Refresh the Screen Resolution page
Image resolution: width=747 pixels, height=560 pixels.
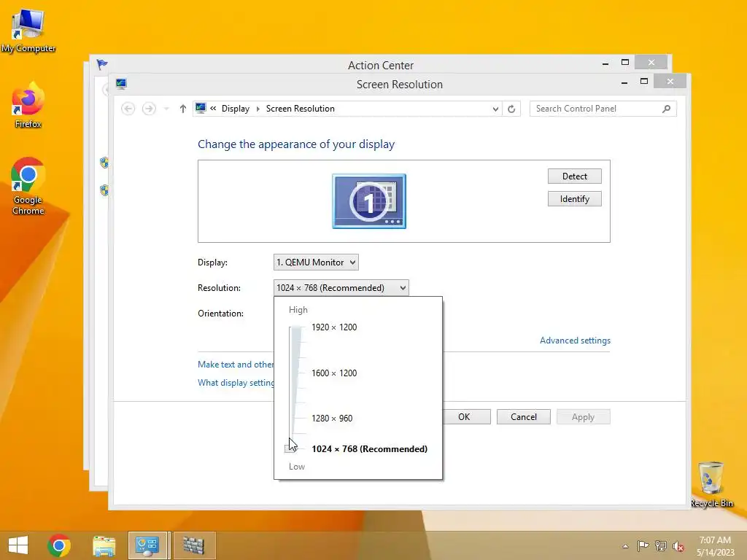point(511,109)
